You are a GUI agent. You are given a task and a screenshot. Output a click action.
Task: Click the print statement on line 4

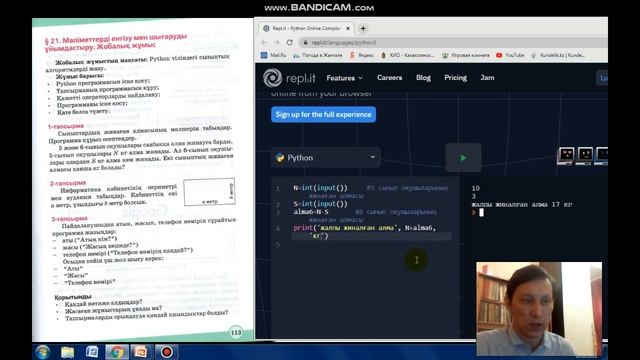(x=364, y=231)
